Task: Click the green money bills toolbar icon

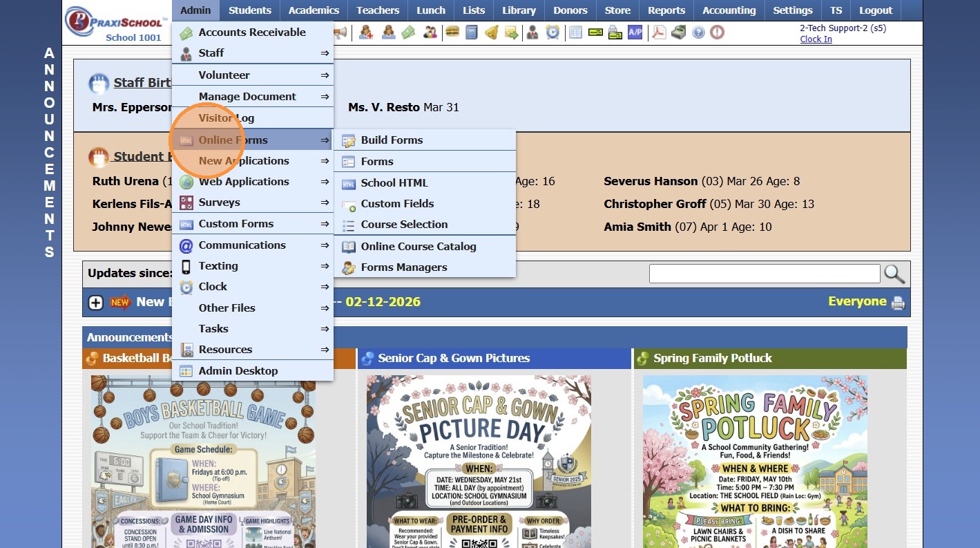Action: (409, 32)
